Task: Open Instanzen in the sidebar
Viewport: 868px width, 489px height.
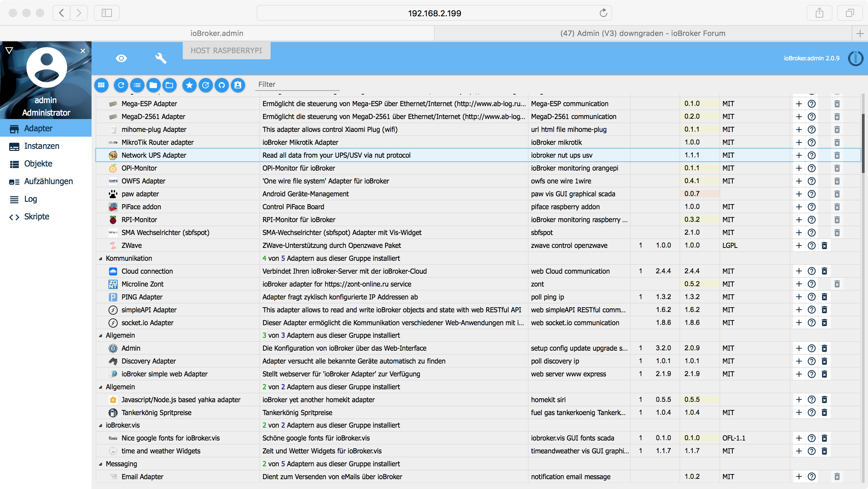Action: pos(41,146)
